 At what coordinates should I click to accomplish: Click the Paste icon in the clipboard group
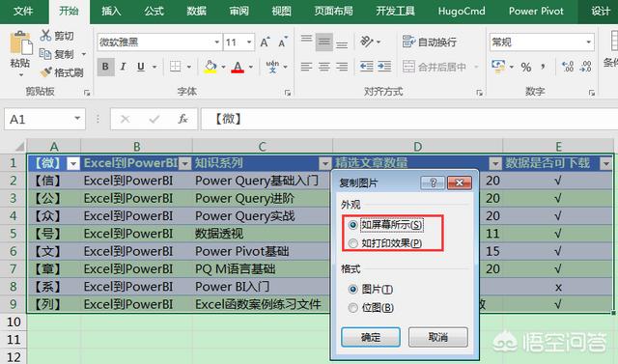point(20,43)
